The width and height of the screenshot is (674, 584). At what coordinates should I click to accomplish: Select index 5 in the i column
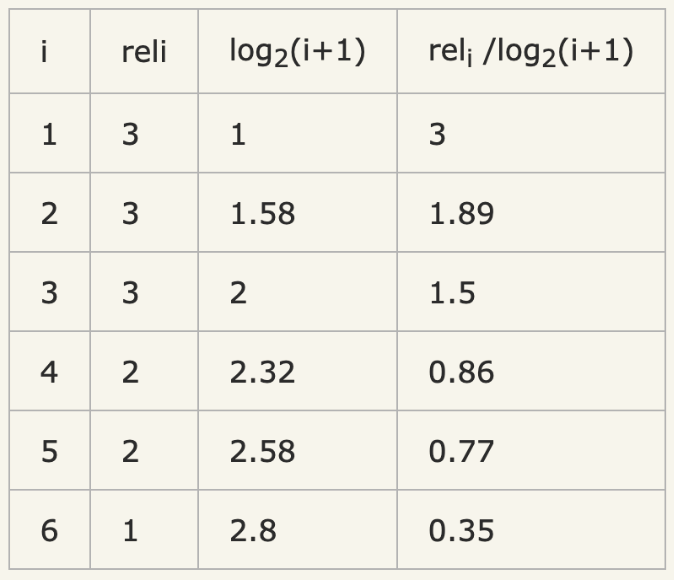pos(49,451)
